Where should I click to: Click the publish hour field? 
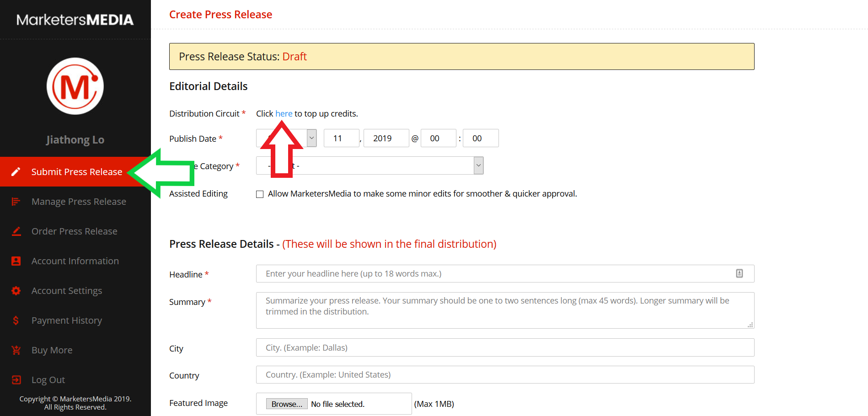coord(439,138)
